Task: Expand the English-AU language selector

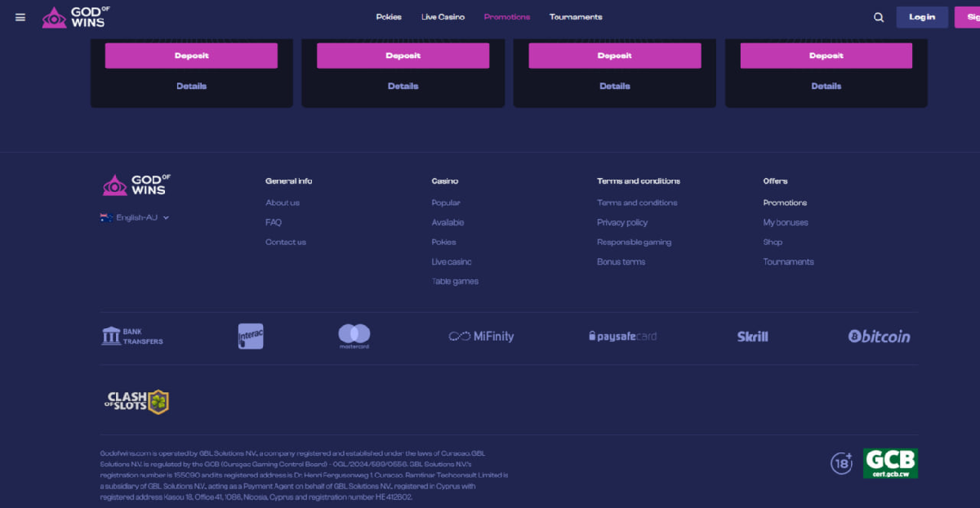Action: coord(135,217)
